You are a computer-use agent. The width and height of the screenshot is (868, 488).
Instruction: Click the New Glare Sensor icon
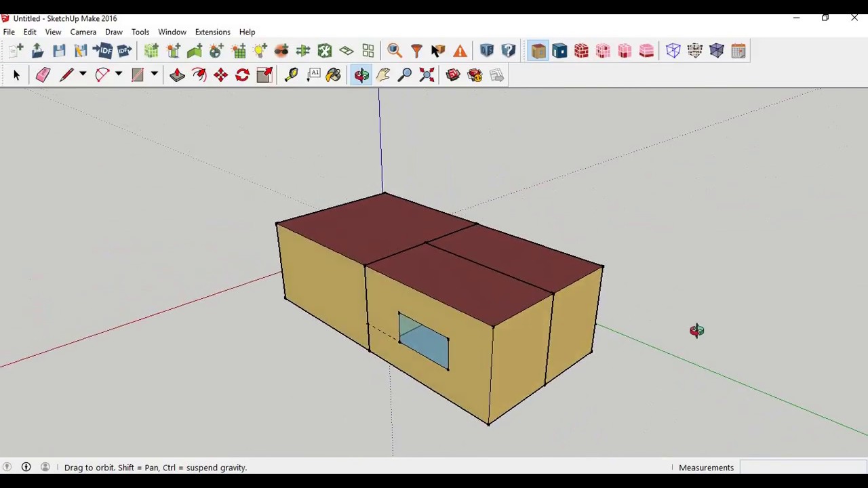point(281,51)
